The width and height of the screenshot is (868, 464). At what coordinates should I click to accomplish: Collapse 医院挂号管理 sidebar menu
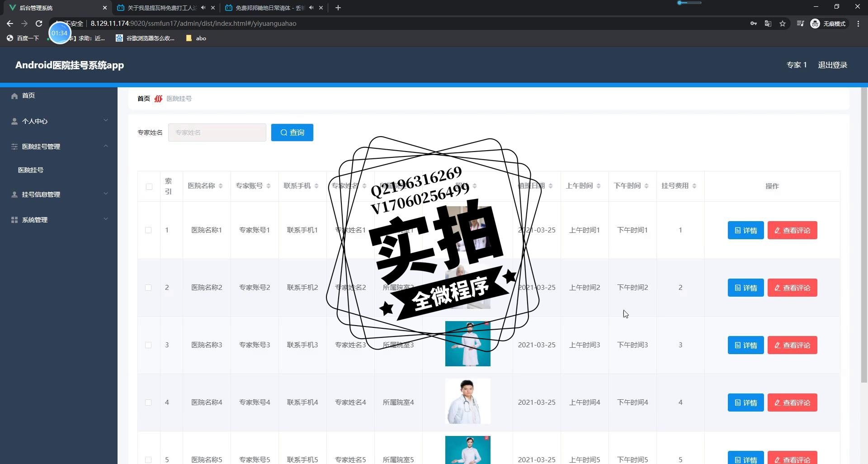point(59,147)
